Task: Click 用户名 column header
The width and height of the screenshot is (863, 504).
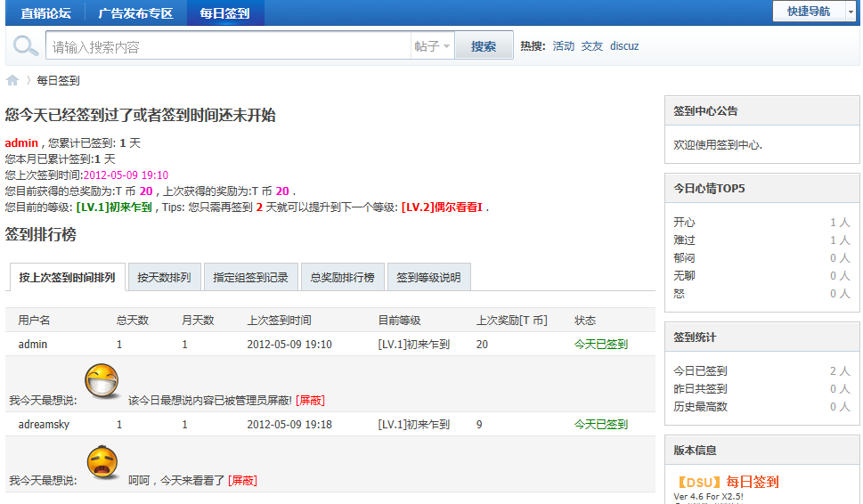Action: [34, 321]
